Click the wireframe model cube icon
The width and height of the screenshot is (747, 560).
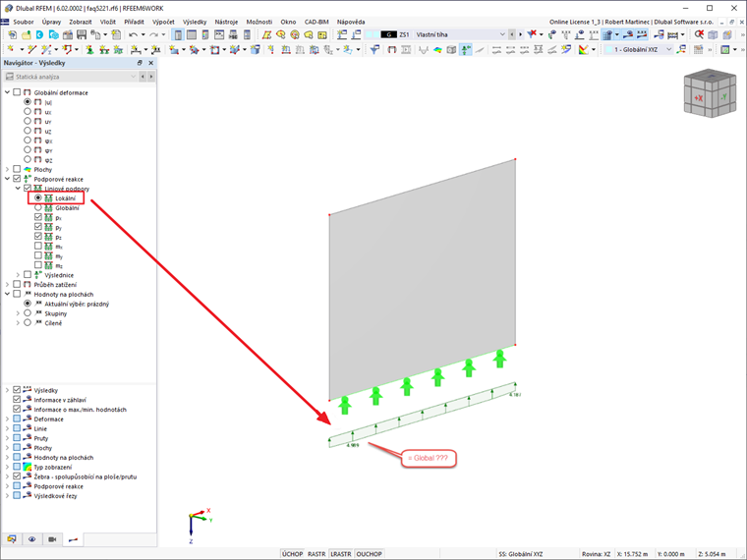pyautogui.click(x=713, y=34)
